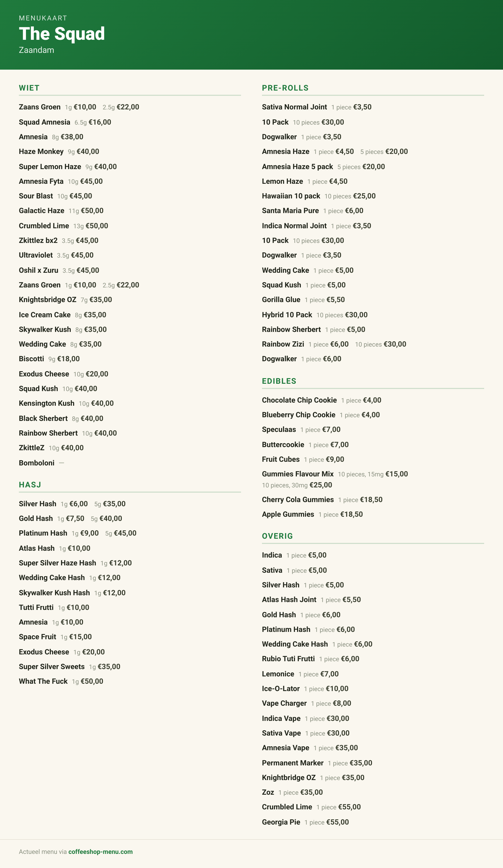Click Permanent Marker item

coord(293,763)
